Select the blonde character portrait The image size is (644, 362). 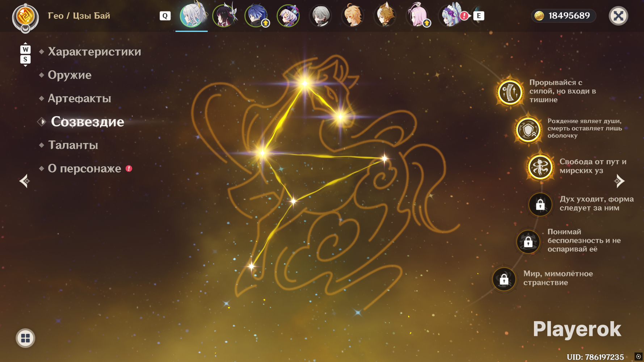(x=353, y=16)
